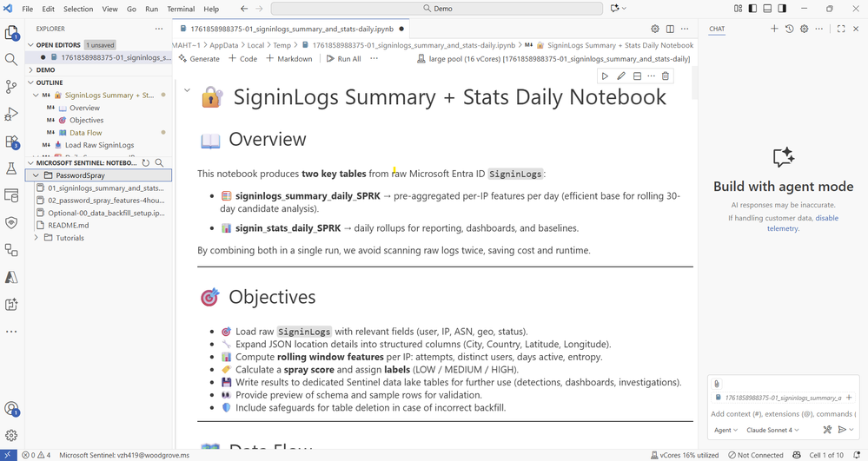Select Data Flow in the outline

(x=86, y=133)
